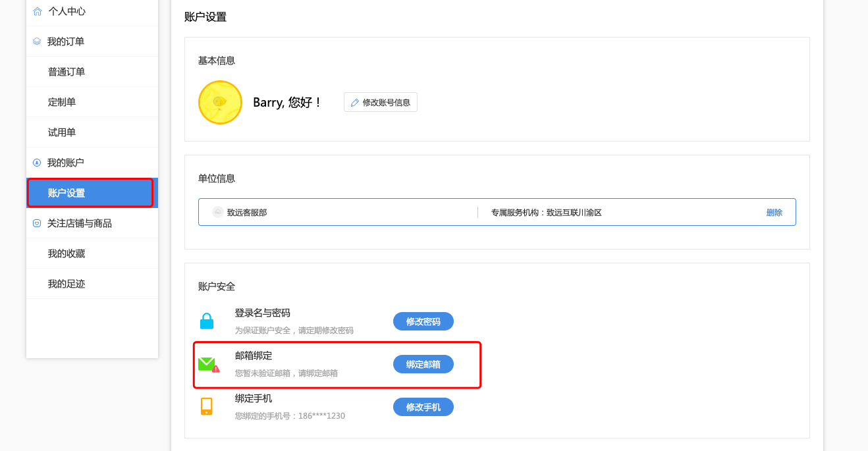
Task: Click the icon beside 关注店铺与商品
Action: pyautogui.click(x=37, y=223)
